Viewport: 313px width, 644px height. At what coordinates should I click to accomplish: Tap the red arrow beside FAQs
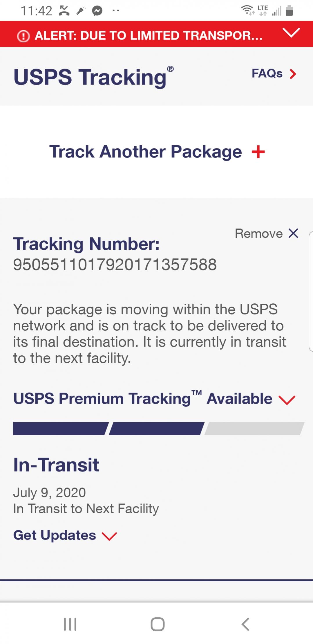[x=293, y=74]
